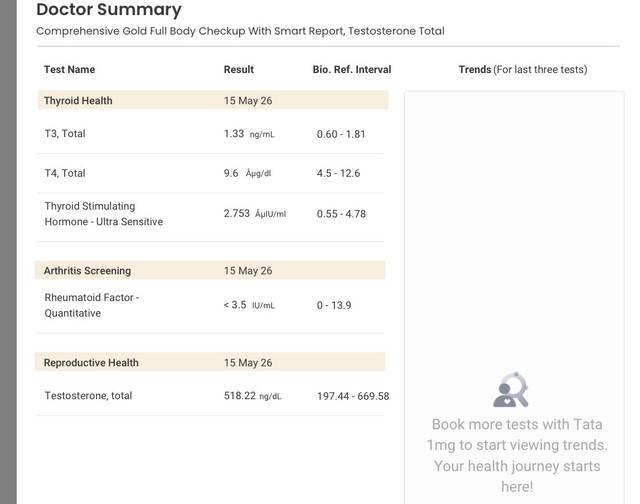Click the reference range '197.44 - 669.58'

pyautogui.click(x=353, y=396)
